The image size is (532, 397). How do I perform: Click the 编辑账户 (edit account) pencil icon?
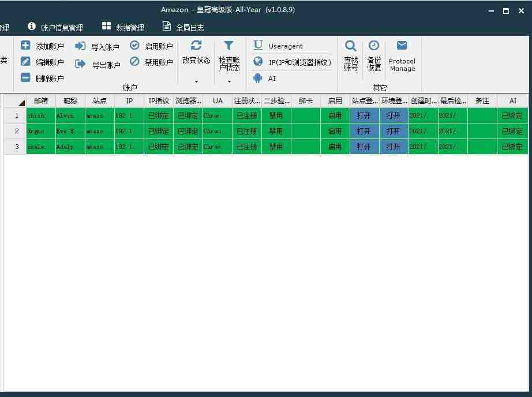coord(26,62)
